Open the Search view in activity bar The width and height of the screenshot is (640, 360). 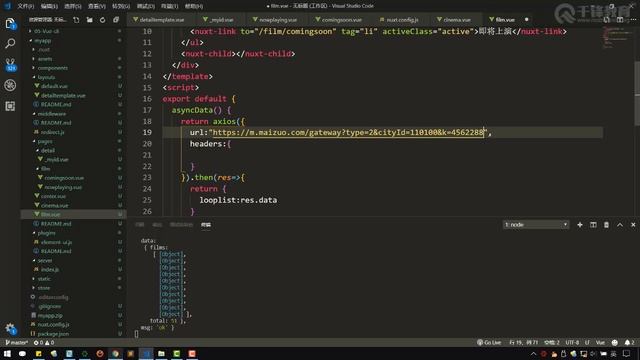coord(10,43)
